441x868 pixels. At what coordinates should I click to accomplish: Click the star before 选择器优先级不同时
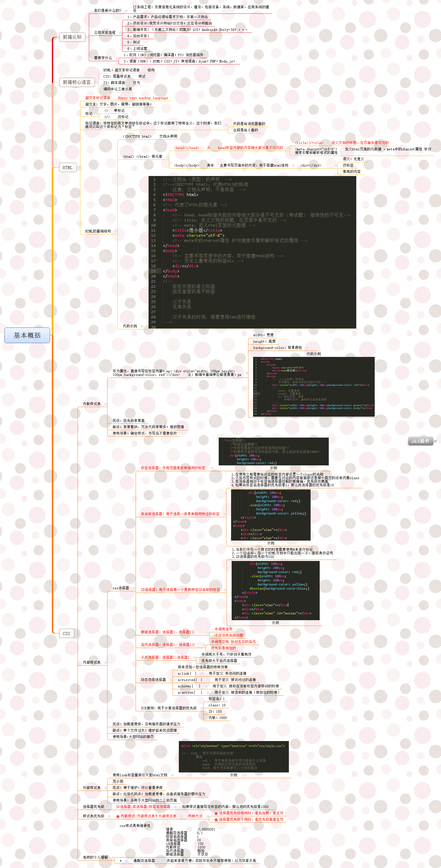point(216,820)
